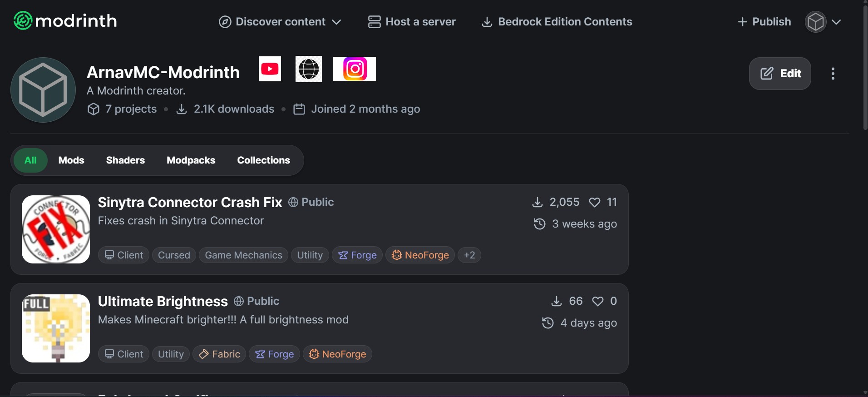Click the download icon beside 66
The height and width of the screenshot is (397, 868).
pyautogui.click(x=557, y=301)
